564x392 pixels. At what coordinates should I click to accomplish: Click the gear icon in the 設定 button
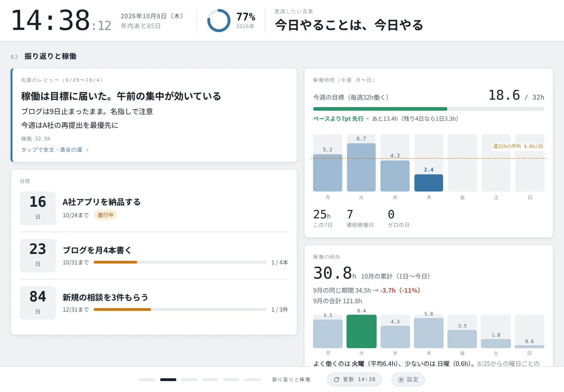(401, 380)
